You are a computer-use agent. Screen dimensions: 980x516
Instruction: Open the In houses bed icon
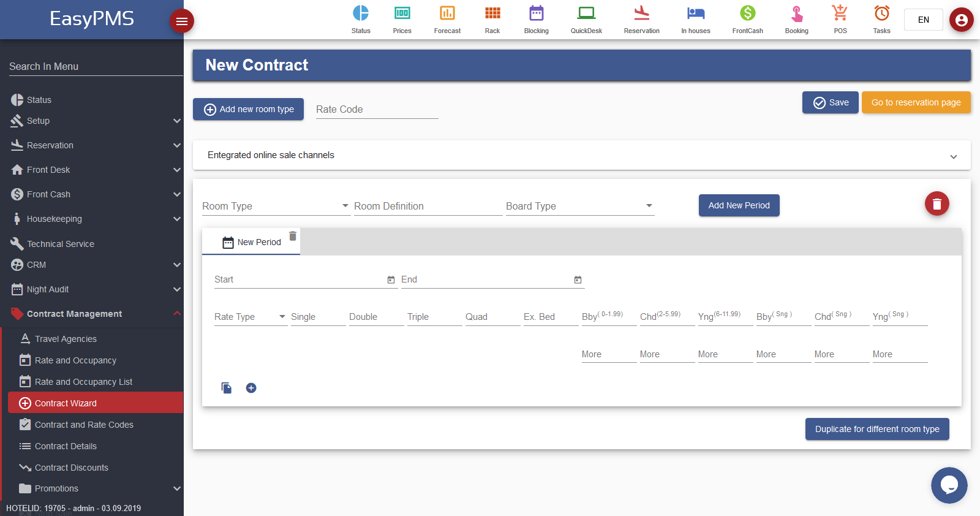coord(696,13)
